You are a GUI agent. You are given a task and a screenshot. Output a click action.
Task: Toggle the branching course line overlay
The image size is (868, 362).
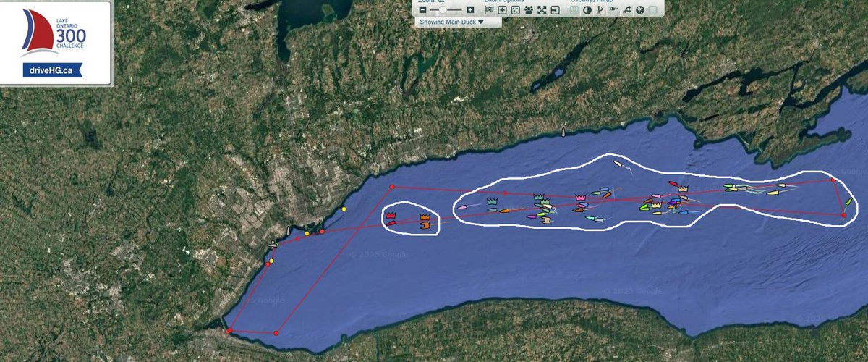coord(600,10)
